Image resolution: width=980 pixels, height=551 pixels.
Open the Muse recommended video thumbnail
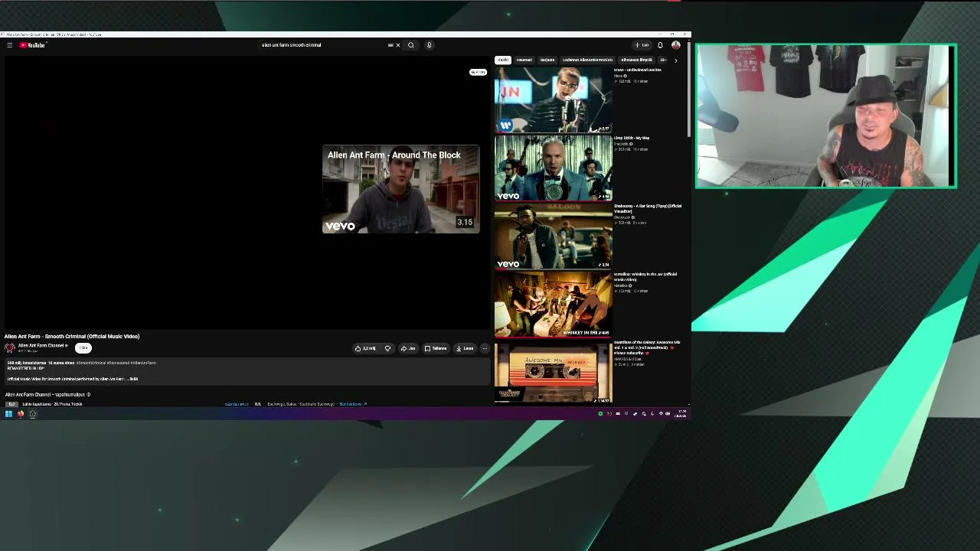[x=554, y=99]
